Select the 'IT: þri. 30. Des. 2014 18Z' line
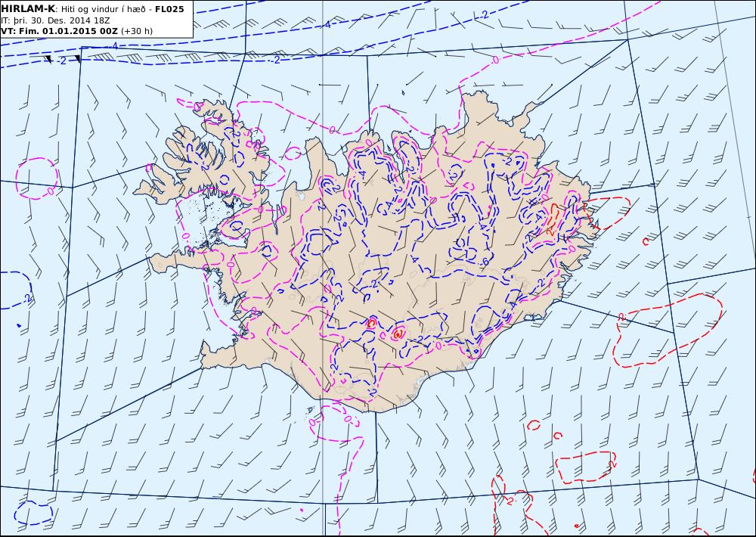 click(x=55, y=20)
